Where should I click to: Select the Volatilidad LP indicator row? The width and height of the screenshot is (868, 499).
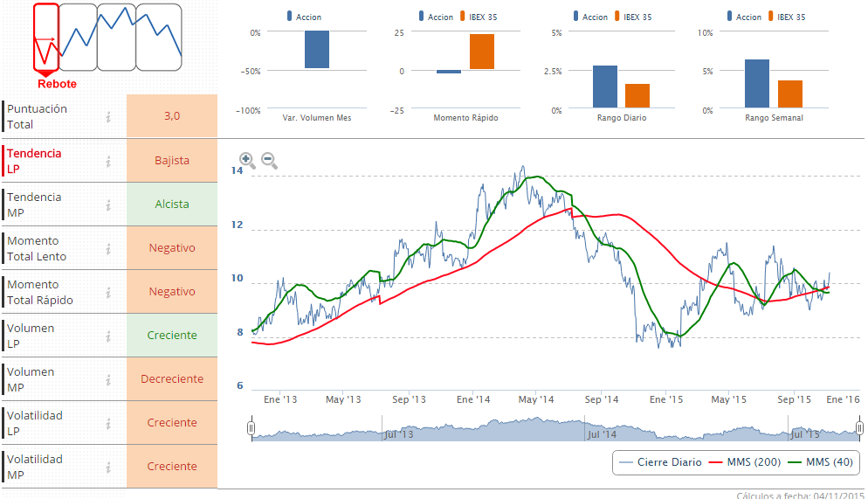(52, 423)
